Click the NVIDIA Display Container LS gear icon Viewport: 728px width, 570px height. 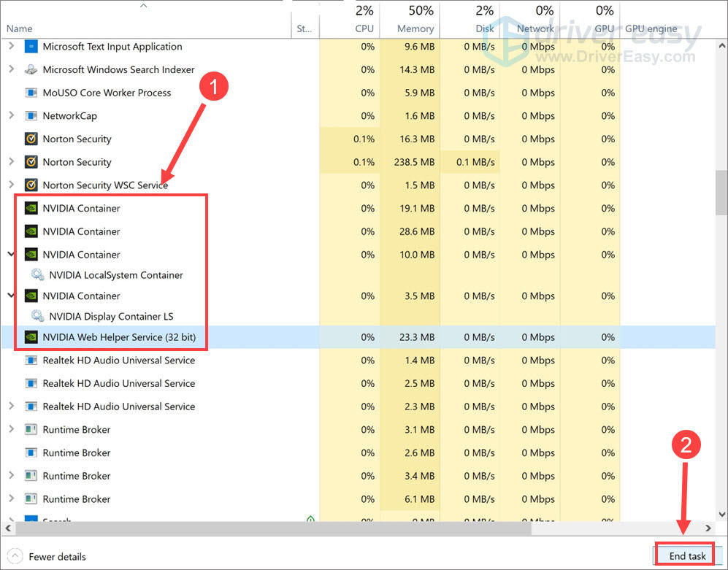click(37, 317)
